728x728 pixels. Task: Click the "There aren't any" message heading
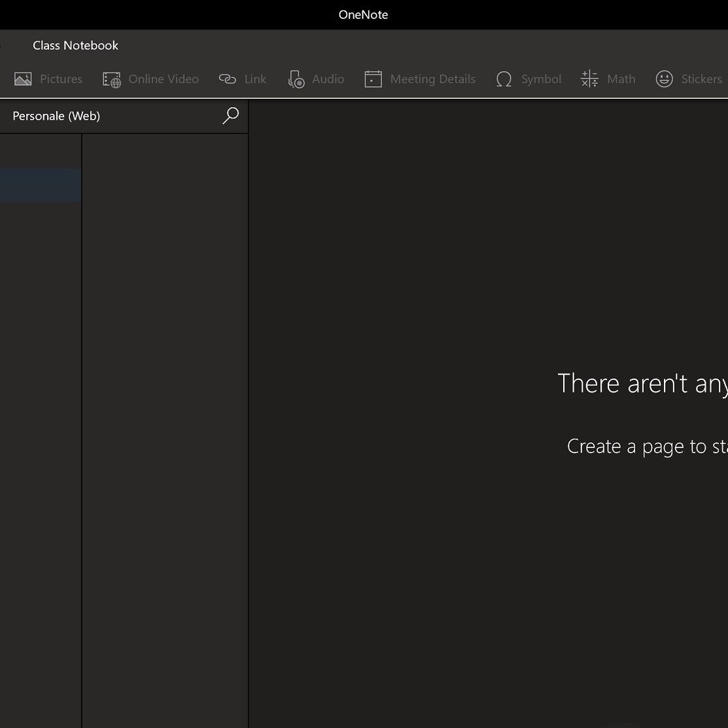(x=642, y=383)
